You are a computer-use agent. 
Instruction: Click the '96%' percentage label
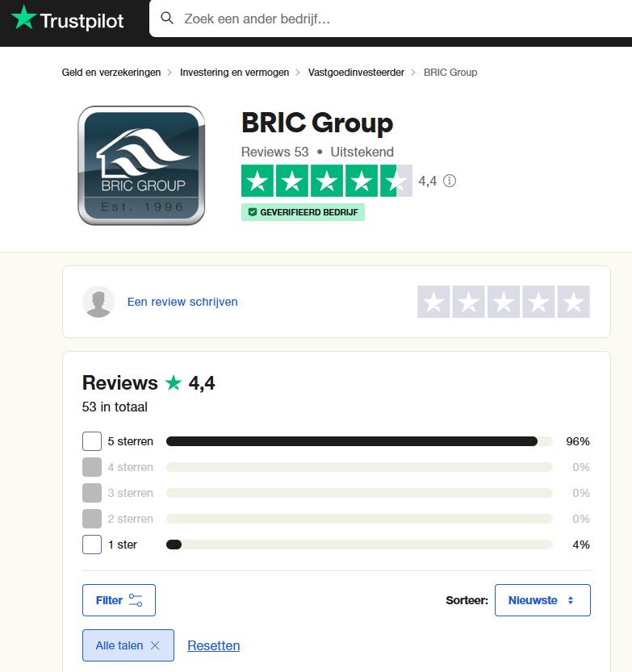[578, 441]
